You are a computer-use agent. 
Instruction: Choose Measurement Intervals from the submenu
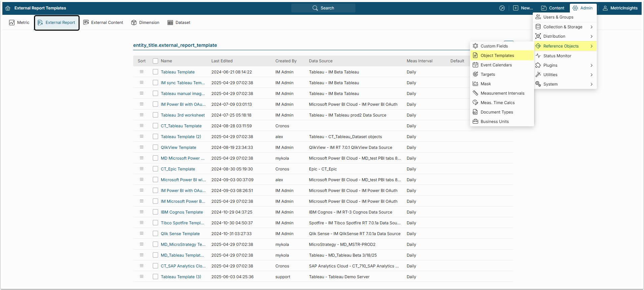[x=502, y=93]
